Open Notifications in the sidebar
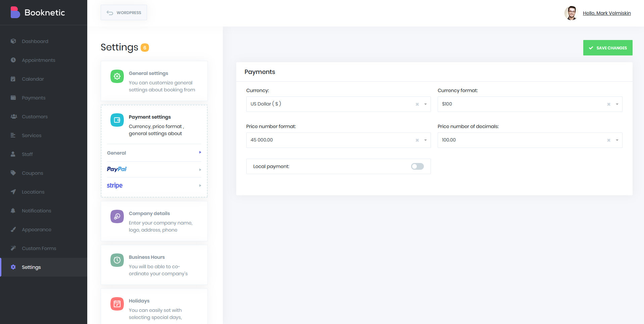Viewport: 644px width, 324px height. [x=44, y=211]
